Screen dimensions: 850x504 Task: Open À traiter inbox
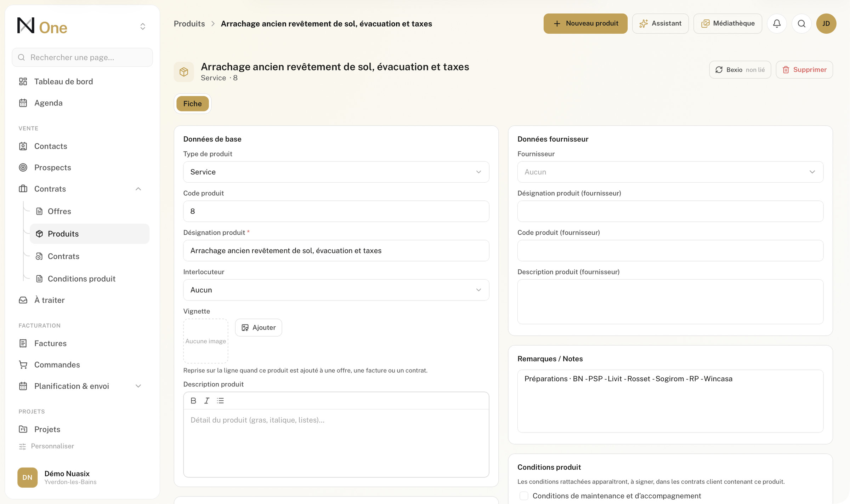[x=82, y=300]
